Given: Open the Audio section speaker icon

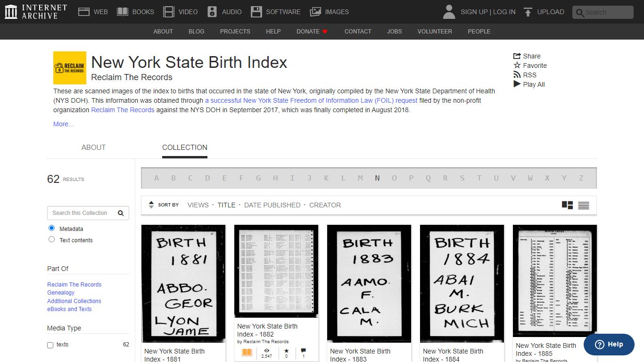Looking at the screenshot, I should pos(212,12).
